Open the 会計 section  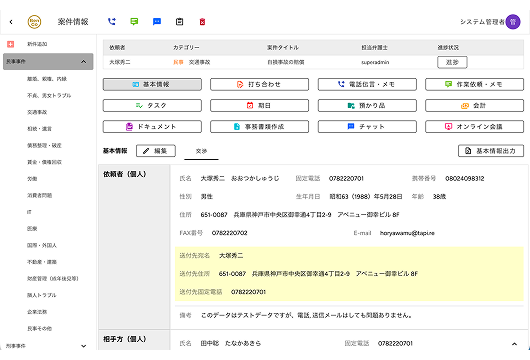(x=475, y=105)
